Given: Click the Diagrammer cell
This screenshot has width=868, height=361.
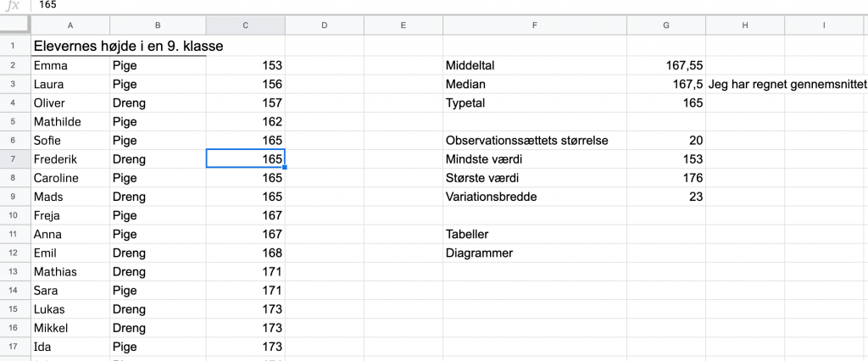Looking at the screenshot, I should (535, 253).
